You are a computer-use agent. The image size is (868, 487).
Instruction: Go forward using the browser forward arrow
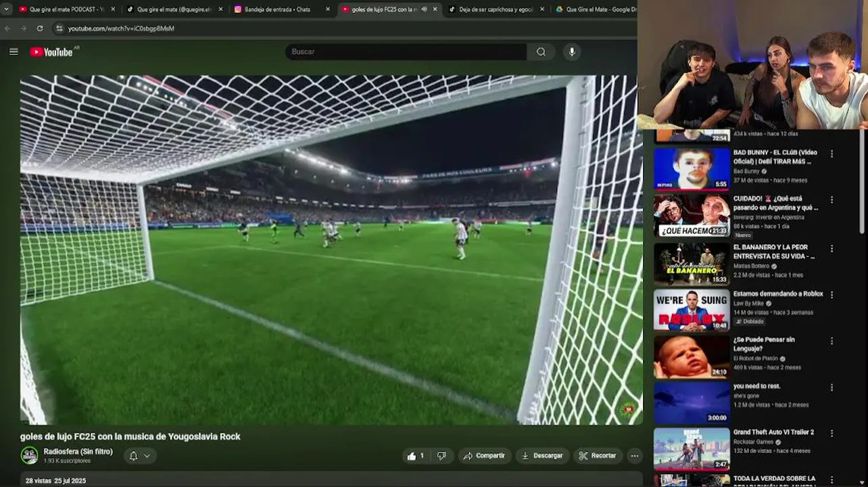point(24,28)
